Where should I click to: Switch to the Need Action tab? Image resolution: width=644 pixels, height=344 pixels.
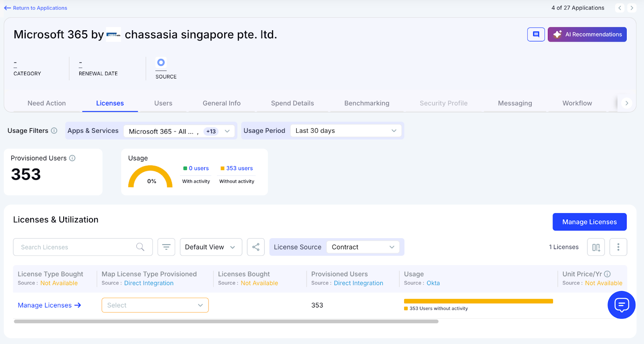coord(47,103)
